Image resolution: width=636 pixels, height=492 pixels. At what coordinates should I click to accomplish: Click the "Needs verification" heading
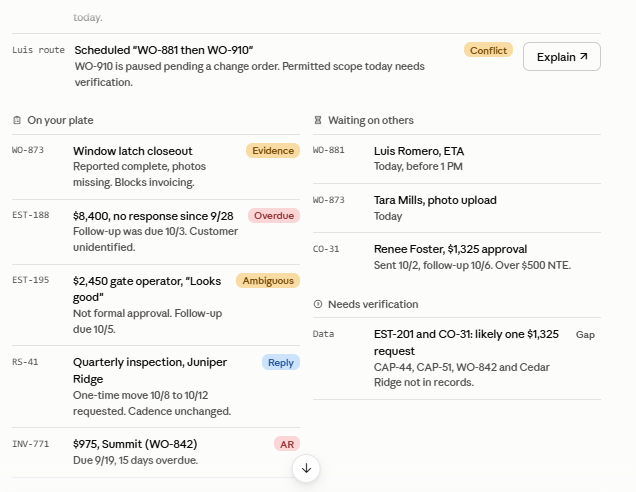click(x=373, y=304)
